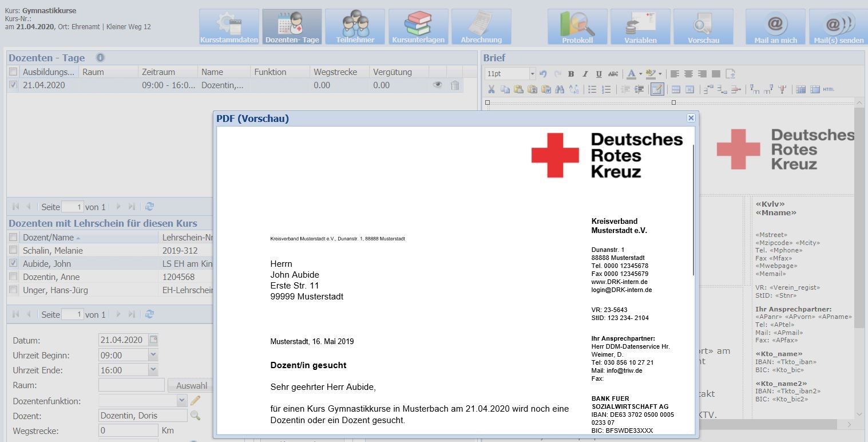The height and width of the screenshot is (442, 868).
Task: Click the paste as plain text icon
Action: coord(532,89)
